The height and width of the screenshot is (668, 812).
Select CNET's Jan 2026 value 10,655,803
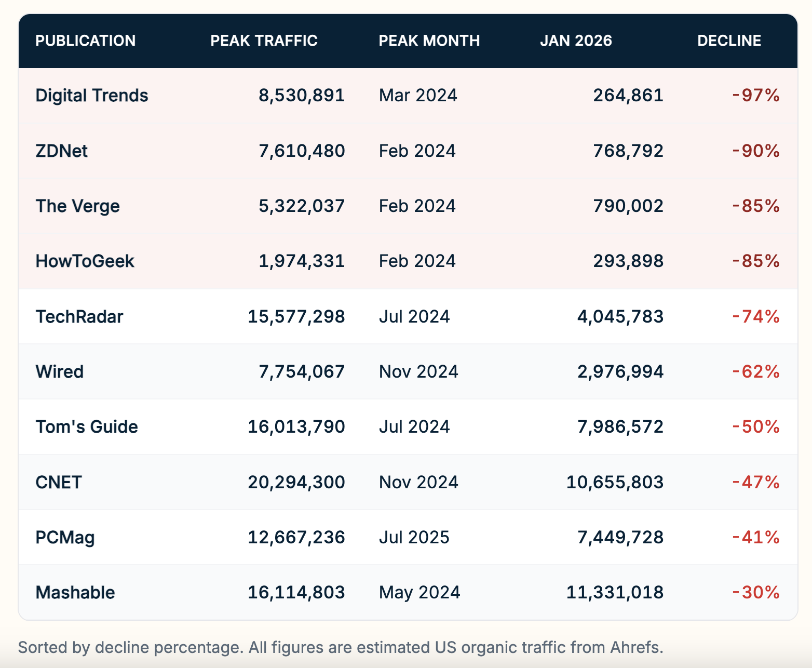pyautogui.click(x=615, y=483)
